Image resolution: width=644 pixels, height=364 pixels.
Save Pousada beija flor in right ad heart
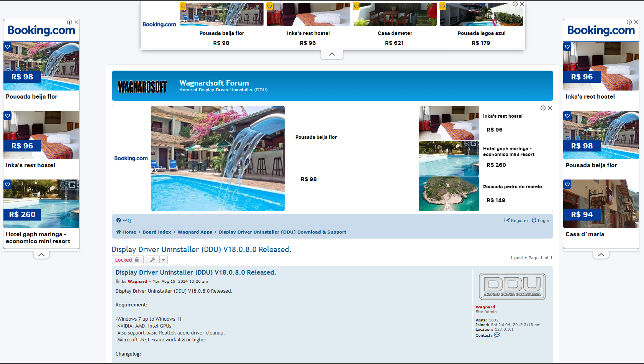click(x=567, y=115)
